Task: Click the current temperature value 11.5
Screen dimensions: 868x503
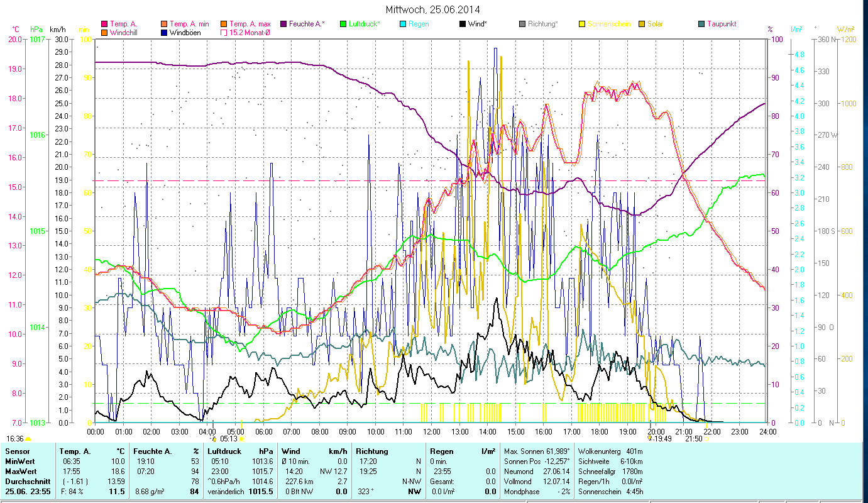Action: point(116,492)
